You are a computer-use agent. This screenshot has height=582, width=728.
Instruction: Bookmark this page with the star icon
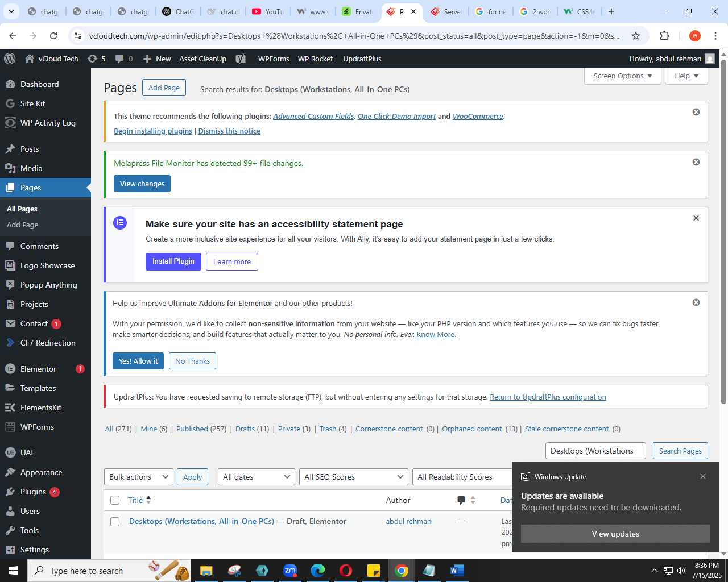tap(636, 36)
